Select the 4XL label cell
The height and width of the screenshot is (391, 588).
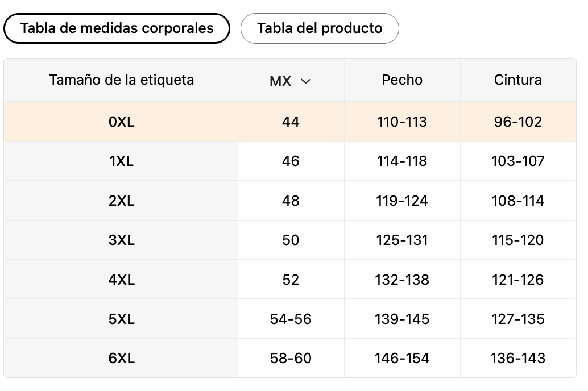pyautogui.click(x=121, y=280)
